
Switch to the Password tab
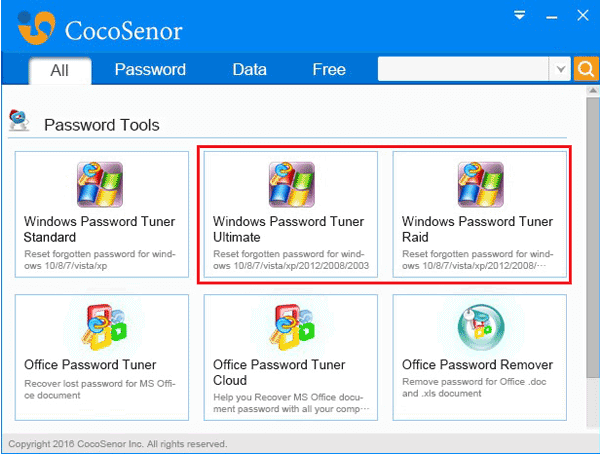(x=150, y=70)
